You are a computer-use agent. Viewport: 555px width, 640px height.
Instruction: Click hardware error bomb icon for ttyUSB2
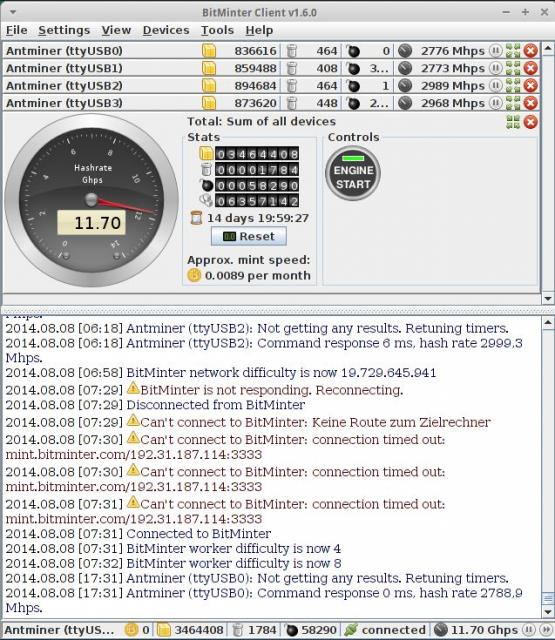(x=353, y=86)
